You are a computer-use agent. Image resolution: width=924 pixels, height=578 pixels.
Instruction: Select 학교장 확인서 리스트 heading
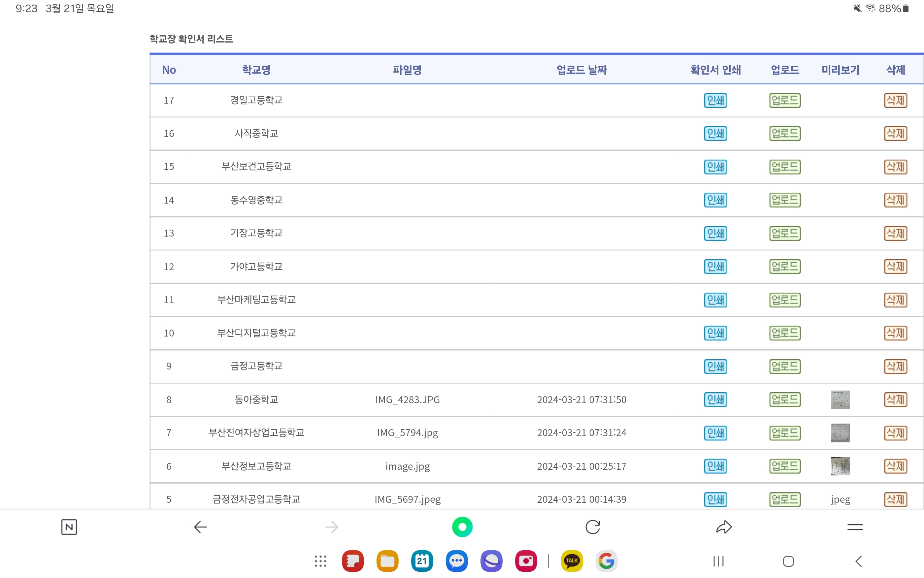click(x=191, y=39)
